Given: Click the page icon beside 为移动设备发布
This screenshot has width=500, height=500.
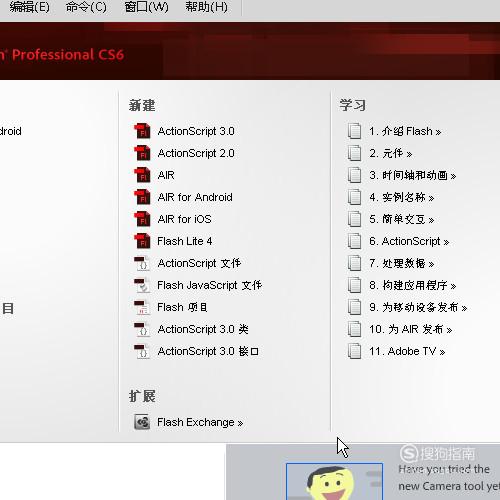Looking at the screenshot, I should (354, 307).
